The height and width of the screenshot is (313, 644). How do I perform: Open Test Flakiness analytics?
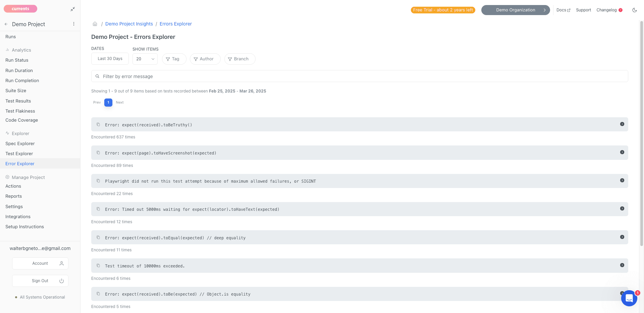[20, 111]
